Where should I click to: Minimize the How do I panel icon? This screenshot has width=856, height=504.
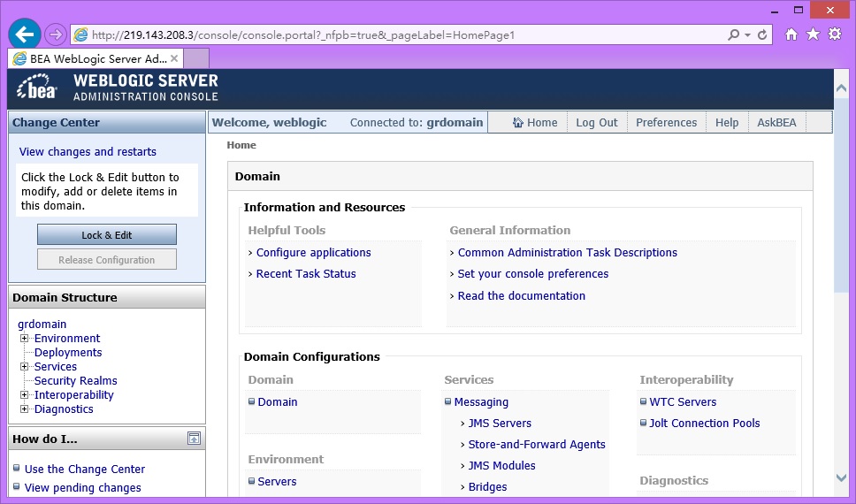coord(194,439)
